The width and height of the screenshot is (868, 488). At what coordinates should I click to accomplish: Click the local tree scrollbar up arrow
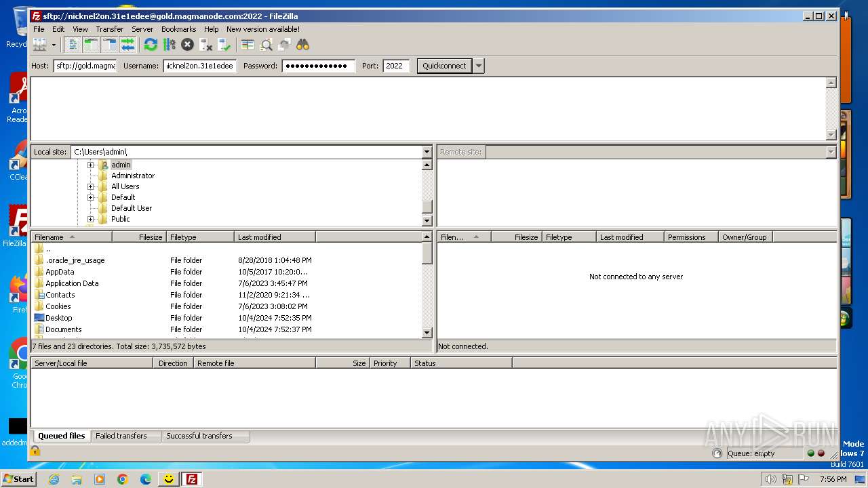pos(427,165)
